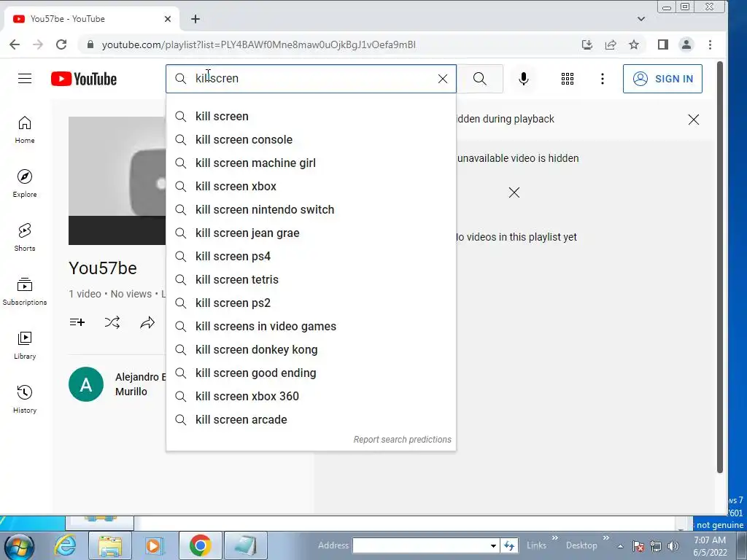The width and height of the screenshot is (747, 560).
Task: Open Home in the sidebar
Action: pyautogui.click(x=25, y=130)
